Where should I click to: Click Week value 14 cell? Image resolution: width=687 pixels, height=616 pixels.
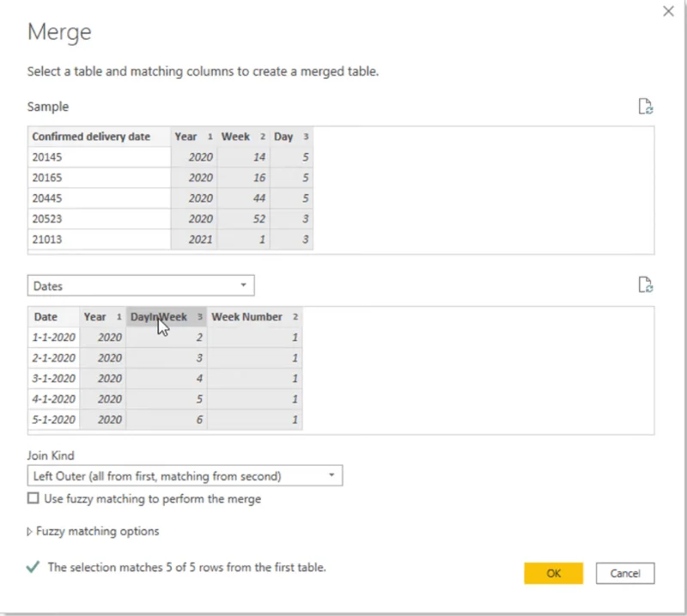click(243, 157)
